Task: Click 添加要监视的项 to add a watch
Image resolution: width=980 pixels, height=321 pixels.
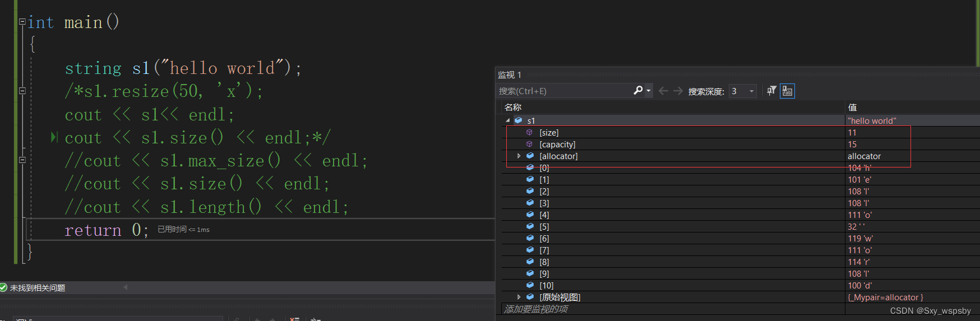Action: pyautogui.click(x=536, y=309)
